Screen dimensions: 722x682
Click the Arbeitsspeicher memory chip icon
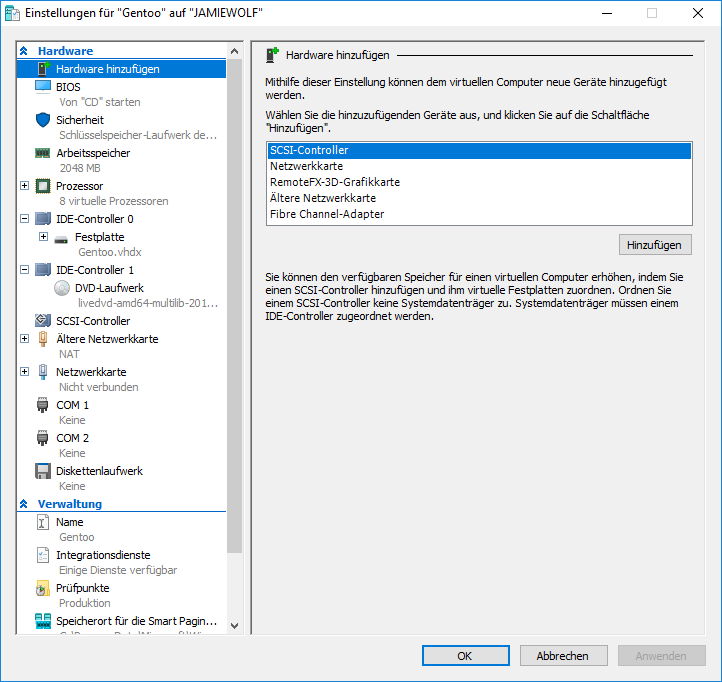43,153
